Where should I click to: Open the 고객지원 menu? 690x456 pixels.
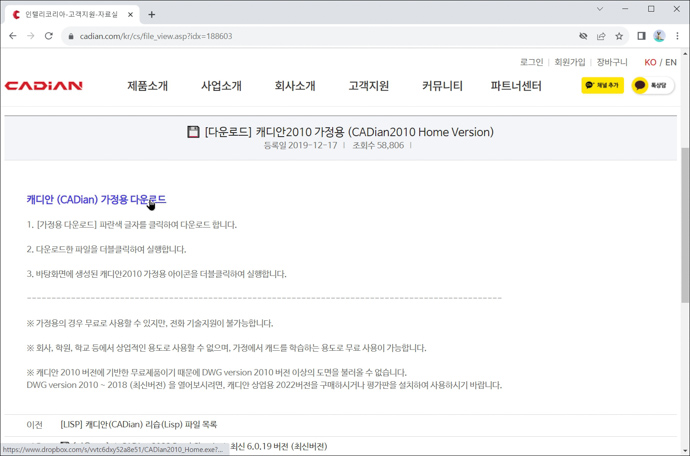(369, 86)
